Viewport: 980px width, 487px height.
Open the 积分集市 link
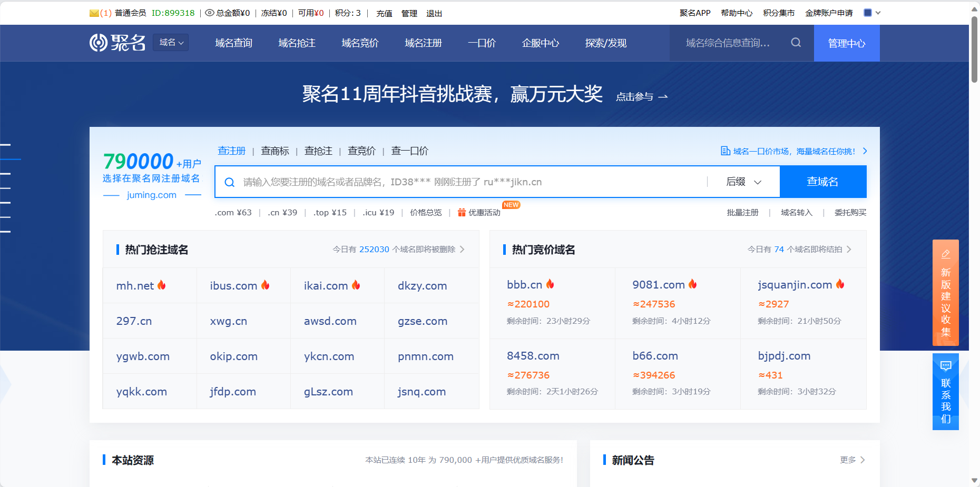(779, 13)
